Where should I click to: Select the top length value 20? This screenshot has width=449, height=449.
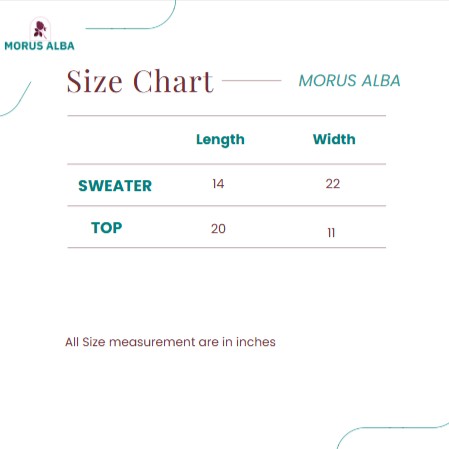(218, 229)
